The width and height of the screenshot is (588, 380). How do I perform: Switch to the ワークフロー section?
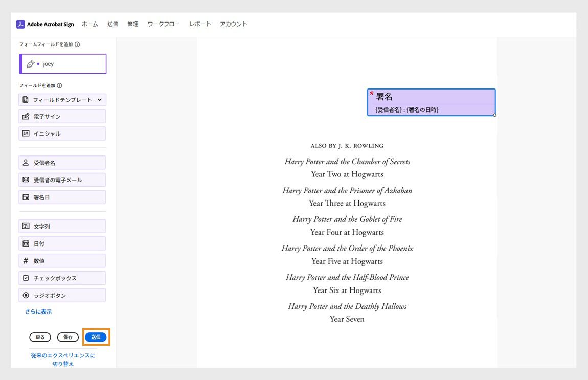pos(163,24)
